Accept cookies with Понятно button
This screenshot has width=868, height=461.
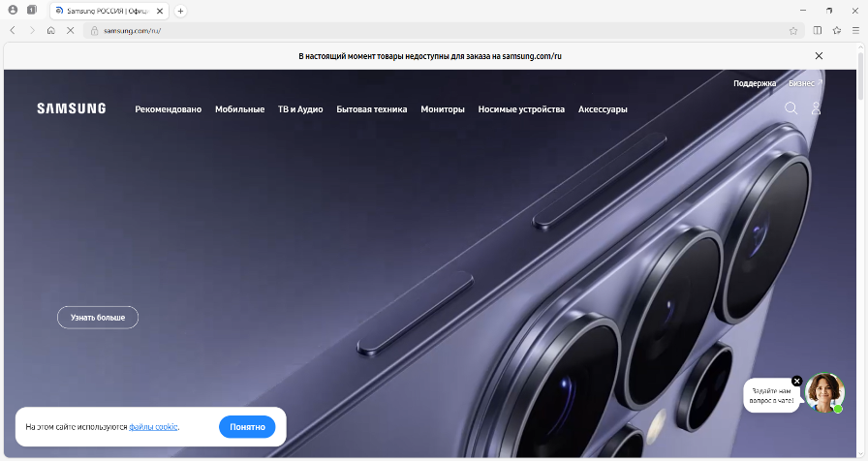[x=247, y=427]
